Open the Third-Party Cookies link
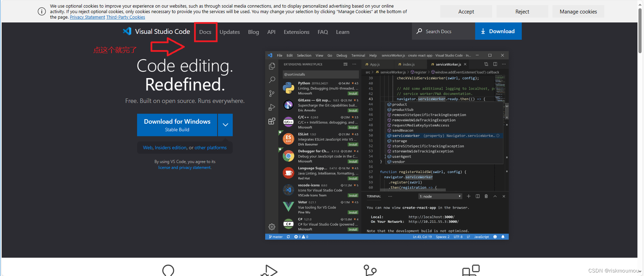This screenshot has height=276, width=644. (x=126, y=17)
